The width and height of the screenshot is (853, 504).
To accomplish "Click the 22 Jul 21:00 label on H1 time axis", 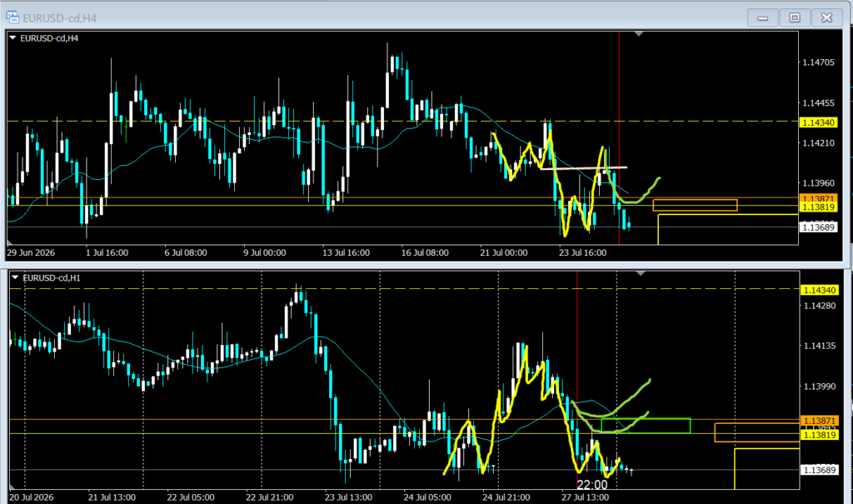I will [269, 497].
